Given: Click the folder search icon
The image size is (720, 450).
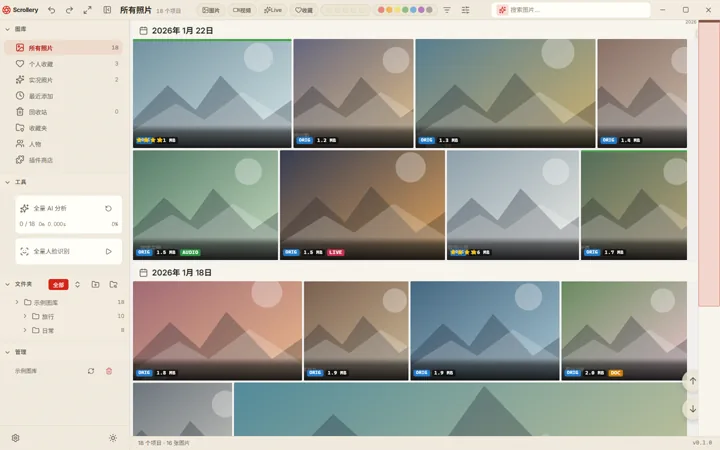Looking at the screenshot, I should (x=113, y=285).
